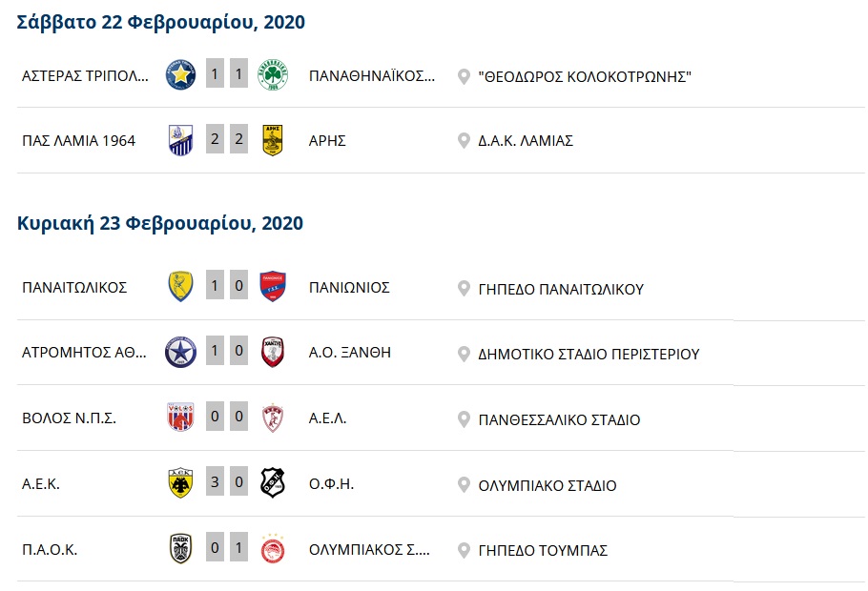Click the location pin beside ΟΛΥΜΠΙΑΚΟ ΣΤΑΔΙΟ
The width and height of the screenshot is (868, 591).
[465, 485]
